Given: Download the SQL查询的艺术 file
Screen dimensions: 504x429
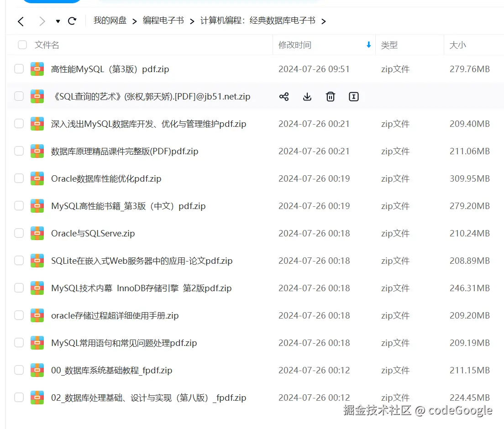Looking at the screenshot, I should [307, 97].
